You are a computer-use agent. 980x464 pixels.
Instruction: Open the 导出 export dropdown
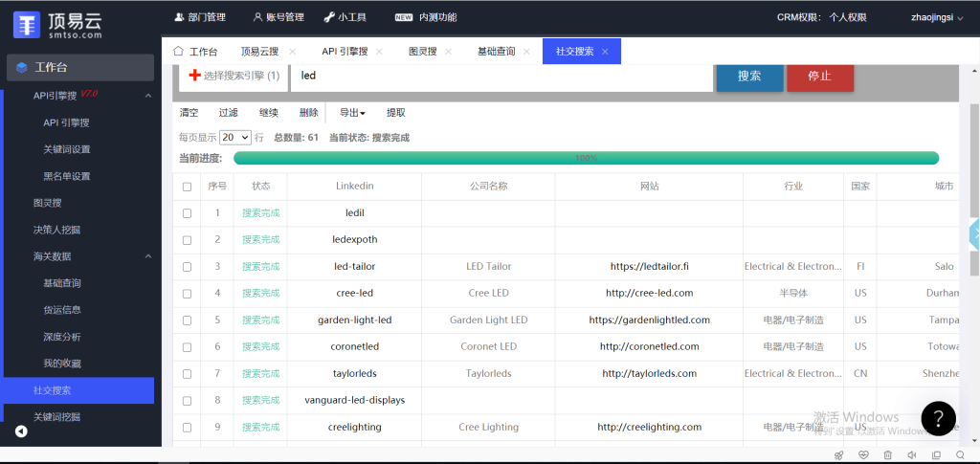point(352,113)
